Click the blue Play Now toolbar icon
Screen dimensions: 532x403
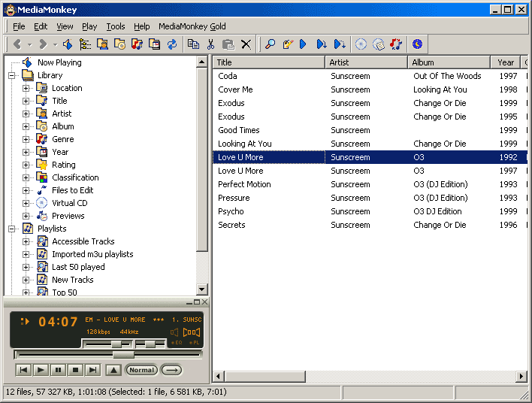click(x=303, y=44)
